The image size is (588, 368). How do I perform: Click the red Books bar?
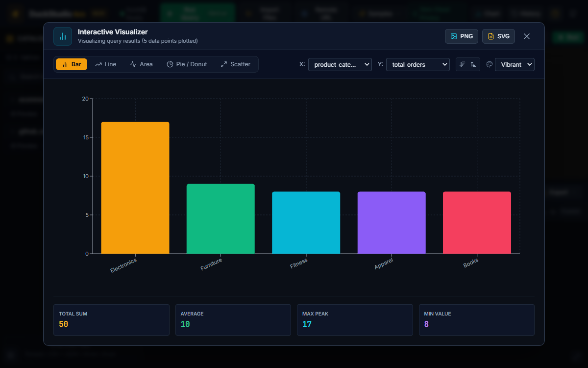coord(477,223)
